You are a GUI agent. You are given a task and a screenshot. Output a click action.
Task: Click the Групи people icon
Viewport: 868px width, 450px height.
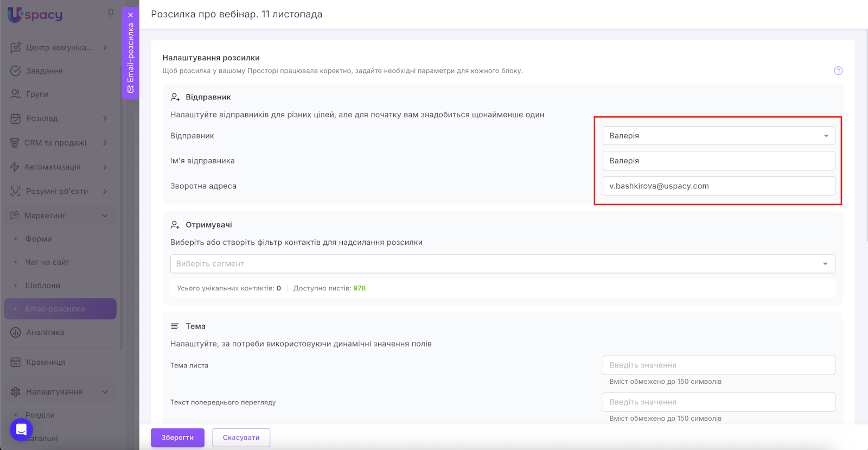[16, 94]
